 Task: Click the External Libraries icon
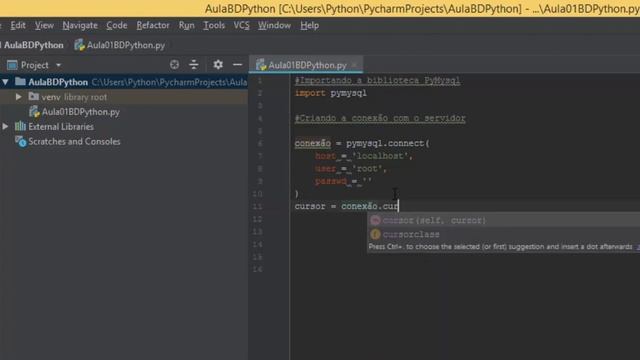coord(20,127)
